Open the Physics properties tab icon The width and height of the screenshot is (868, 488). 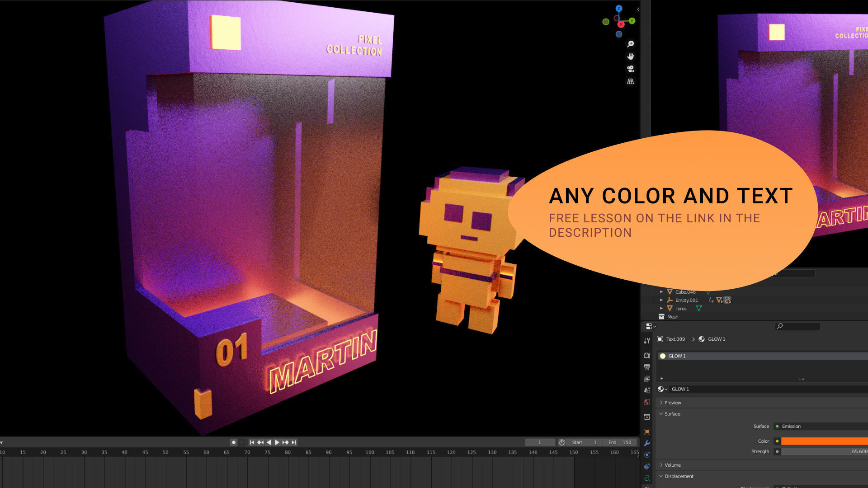pyautogui.click(x=647, y=455)
